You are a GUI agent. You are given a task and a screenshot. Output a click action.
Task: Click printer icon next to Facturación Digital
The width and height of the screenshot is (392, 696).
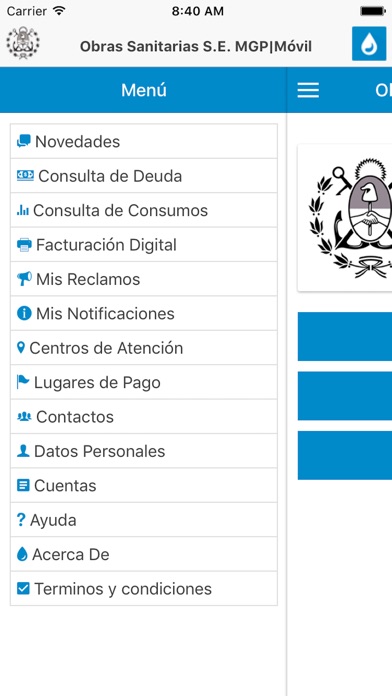[x=24, y=245]
